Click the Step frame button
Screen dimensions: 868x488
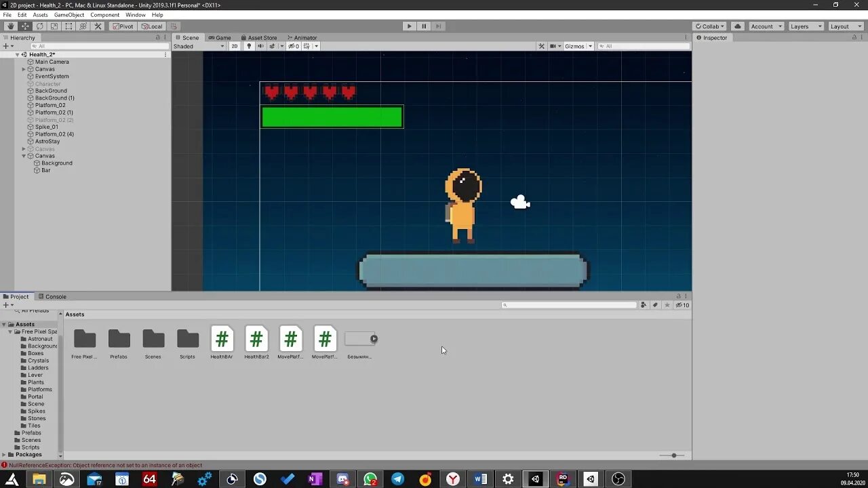[x=438, y=26]
